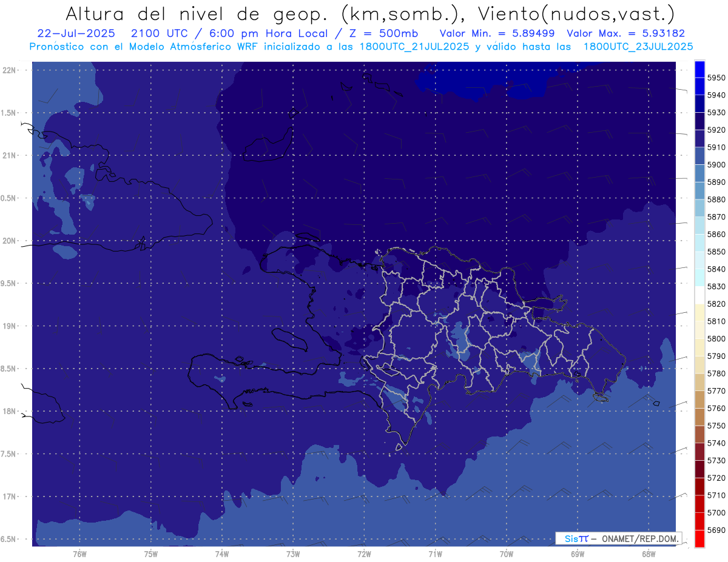Click the 5950 colorbar label
Image resolution: width=728 pixels, height=562 pixels.
[716, 78]
